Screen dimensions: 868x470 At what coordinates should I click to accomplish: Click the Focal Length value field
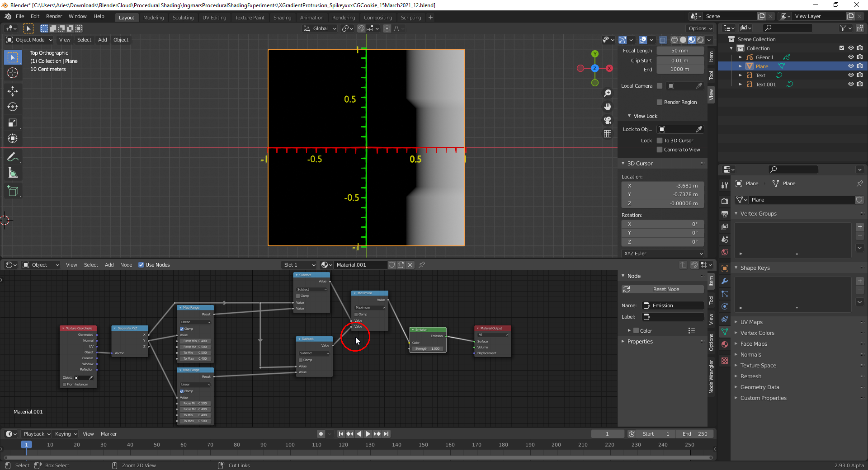[x=679, y=51]
